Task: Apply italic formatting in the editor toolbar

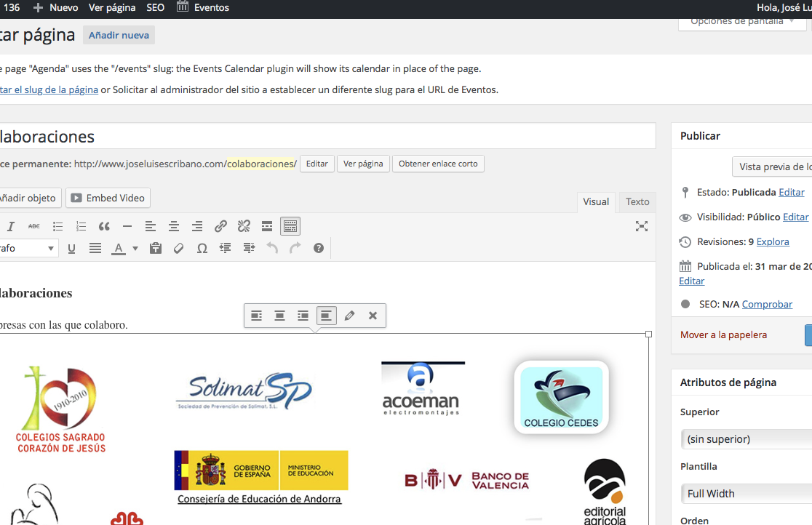Action: [10, 226]
